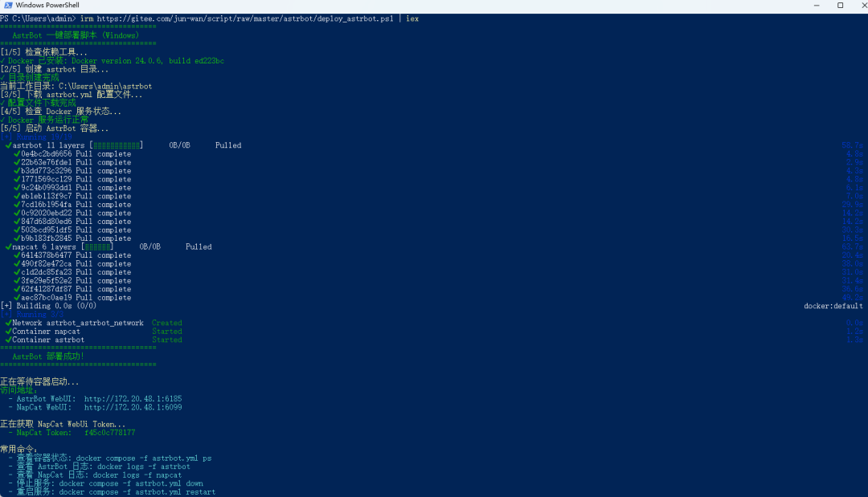The width and height of the screenshot is (868, 497).
Task: Click the checkmark beside Network astrbot_astrbot_network
Action: coord(8,324)
